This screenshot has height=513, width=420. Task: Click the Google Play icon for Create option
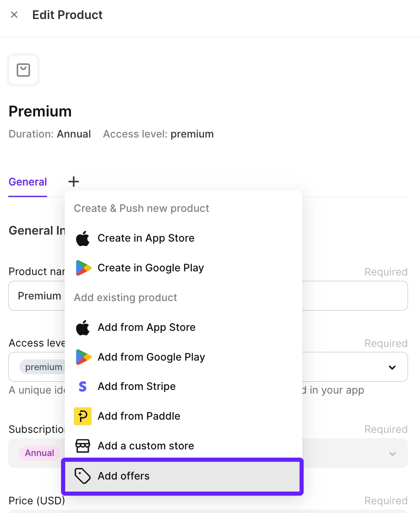83,268
